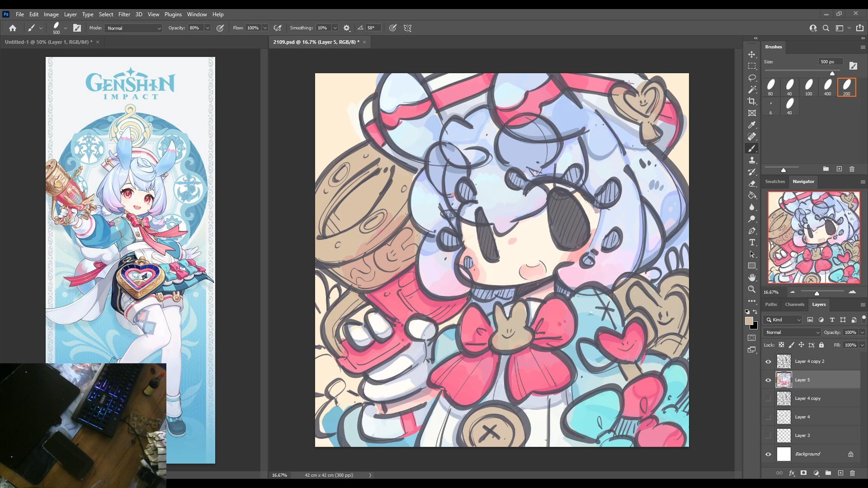868x488 pixels.
Task: Open brush settings gear for smoothing options
Action: [347, 28]
